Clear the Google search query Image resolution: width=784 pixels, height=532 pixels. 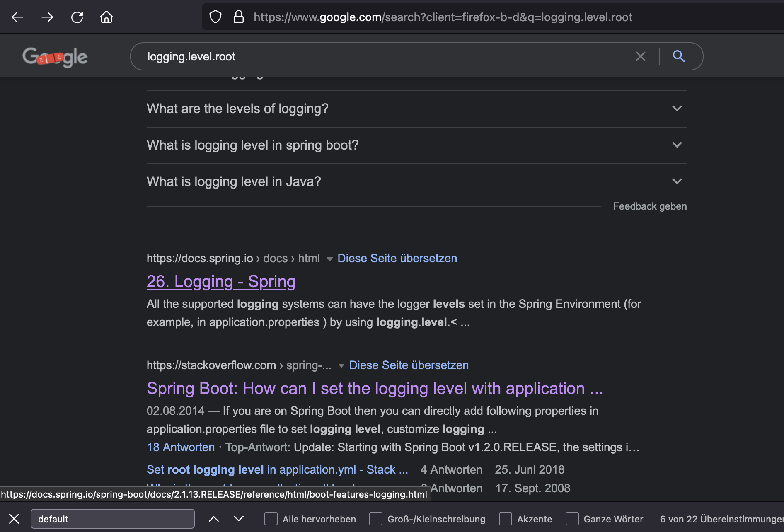tap(641, 56)
